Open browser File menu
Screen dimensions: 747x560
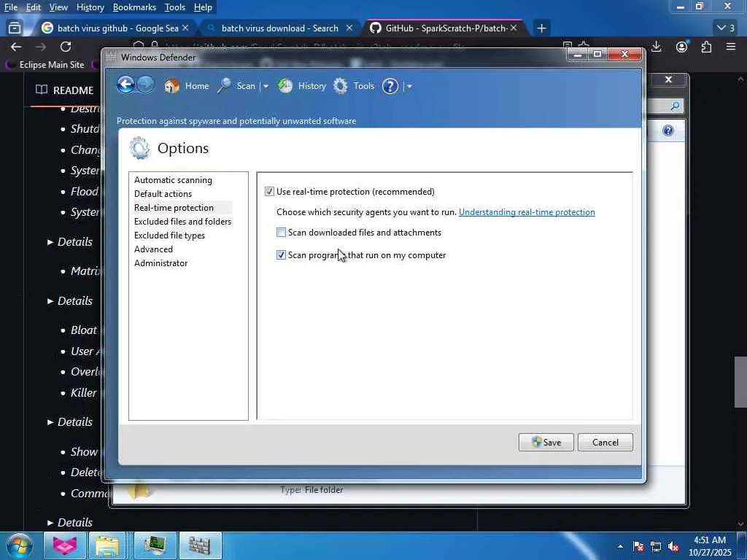point(10,7)
